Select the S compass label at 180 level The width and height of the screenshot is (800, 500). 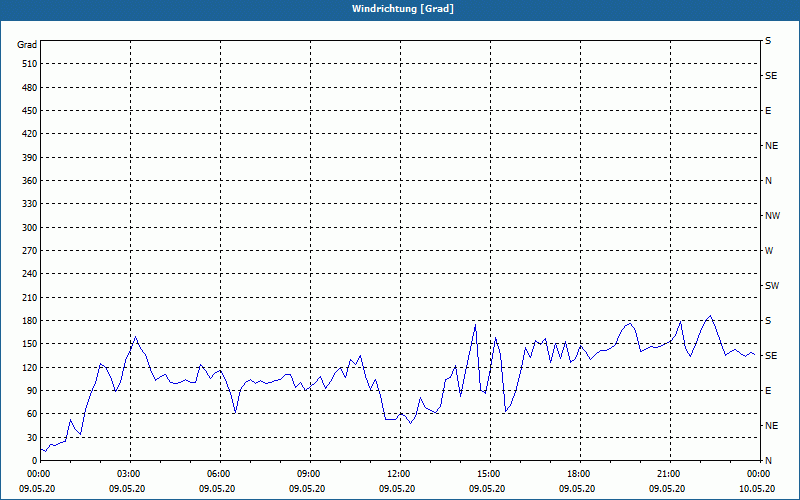point(768,321)
